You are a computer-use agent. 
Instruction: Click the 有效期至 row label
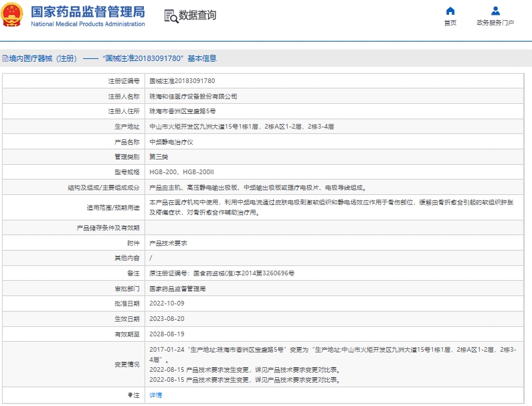point(127,334)
